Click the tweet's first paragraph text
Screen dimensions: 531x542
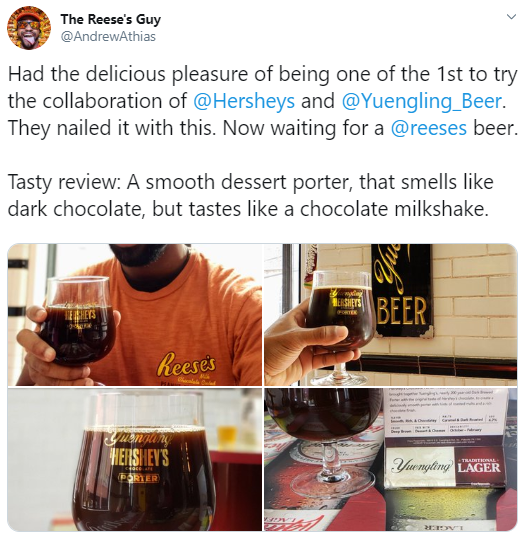tap(263, 101)
